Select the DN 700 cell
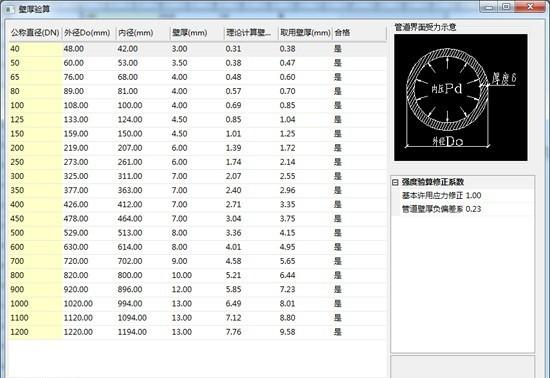550x378 pixels. 35,261
